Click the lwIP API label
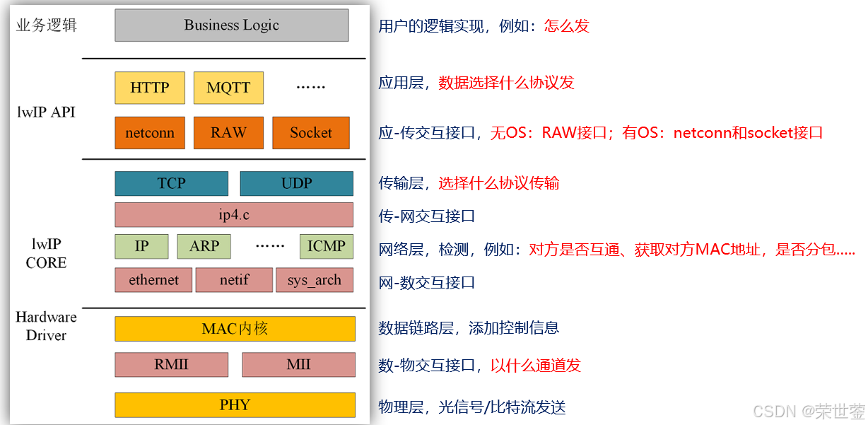 point(46,112)
